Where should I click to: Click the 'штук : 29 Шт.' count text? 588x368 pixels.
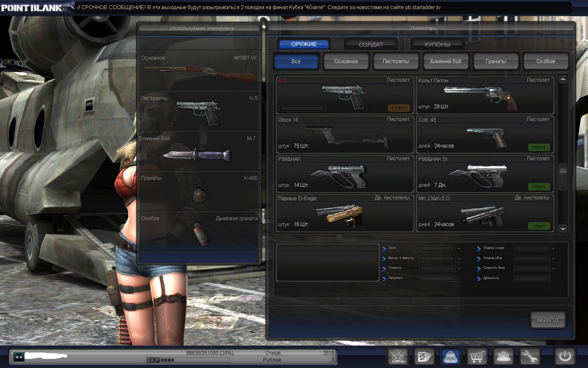point(434,107)
